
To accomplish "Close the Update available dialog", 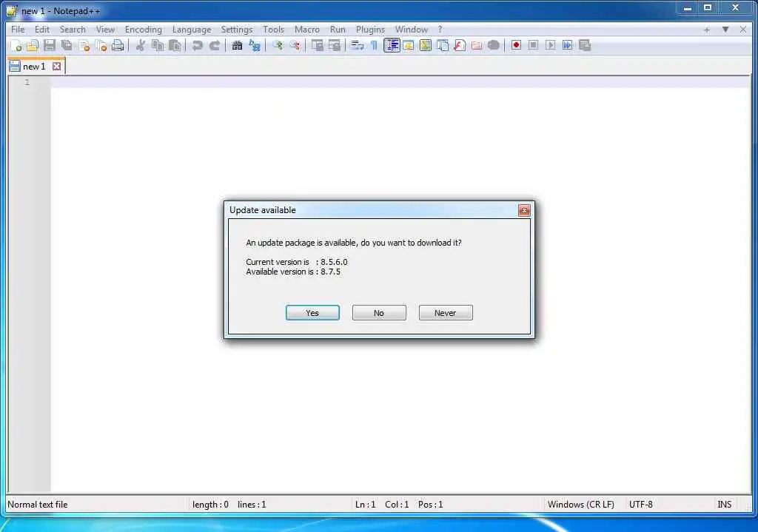I will 524,210.
